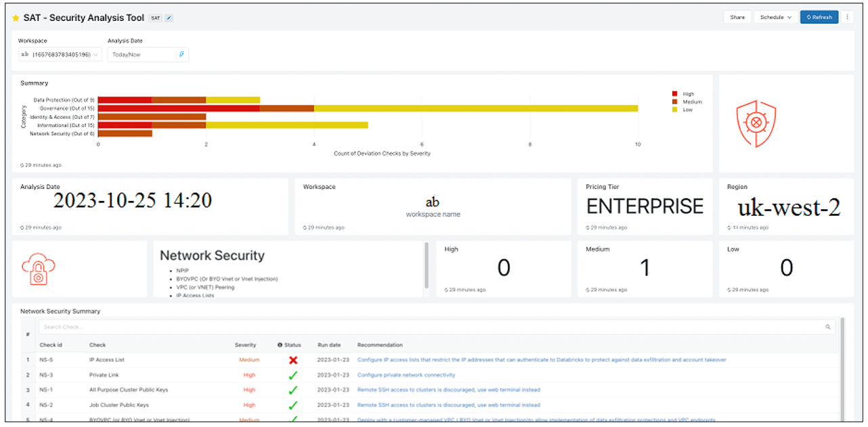The image size is (868, 427).
Task: Click the 2023-10-25 14:20 analysis date value
Action: pos(133,200)
